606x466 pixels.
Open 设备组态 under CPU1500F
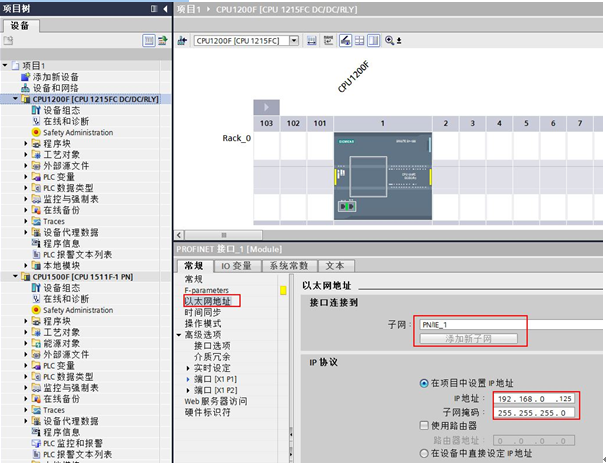[61, 288]
